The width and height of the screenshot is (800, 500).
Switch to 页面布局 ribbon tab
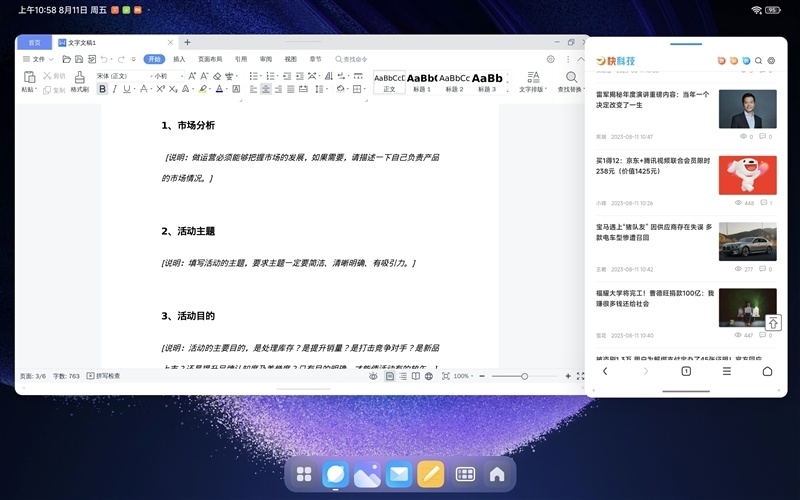210,59
